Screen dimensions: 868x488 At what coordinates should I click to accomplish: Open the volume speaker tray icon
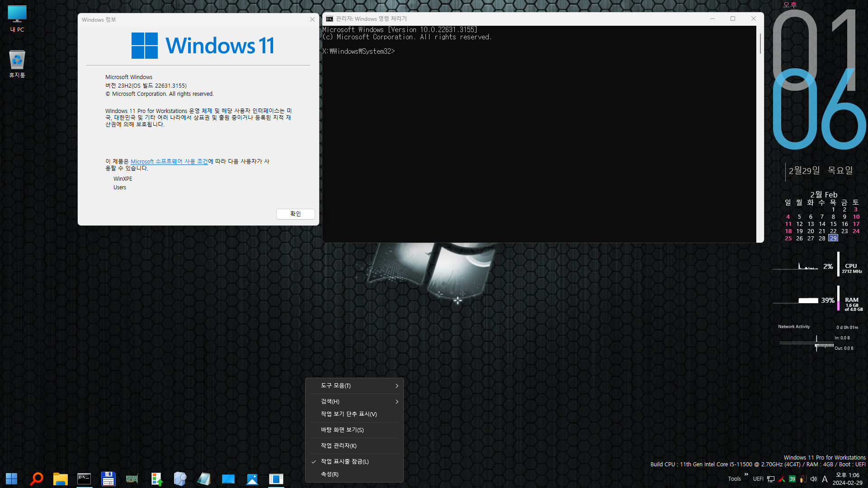tap(814, 479)
